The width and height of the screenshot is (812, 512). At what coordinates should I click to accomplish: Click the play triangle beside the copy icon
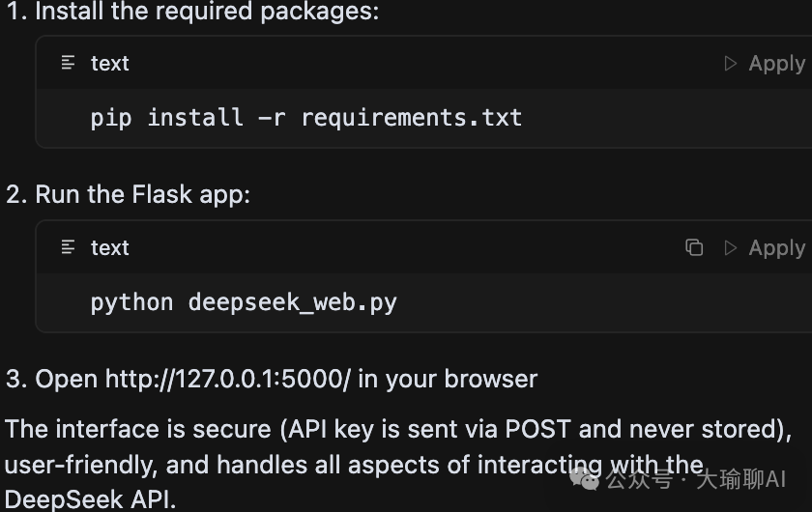730,247
